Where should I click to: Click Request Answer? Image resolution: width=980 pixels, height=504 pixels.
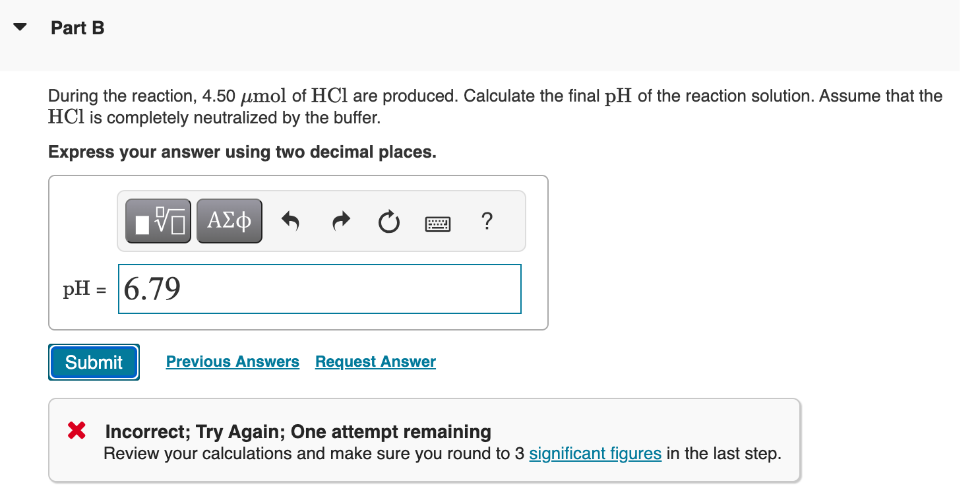[375, 362]
